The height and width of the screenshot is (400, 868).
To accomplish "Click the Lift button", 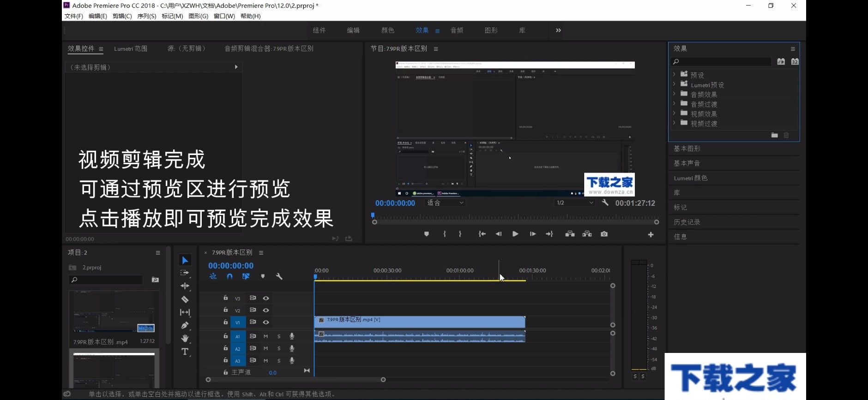I will pyautogui.click(x=570, y=234).
